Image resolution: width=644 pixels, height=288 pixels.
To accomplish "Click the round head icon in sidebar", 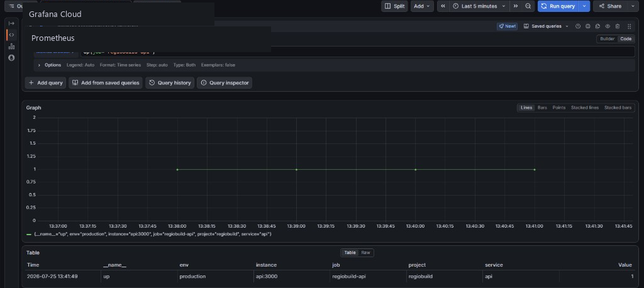I will pyautogui.click(x=11, y=57).
